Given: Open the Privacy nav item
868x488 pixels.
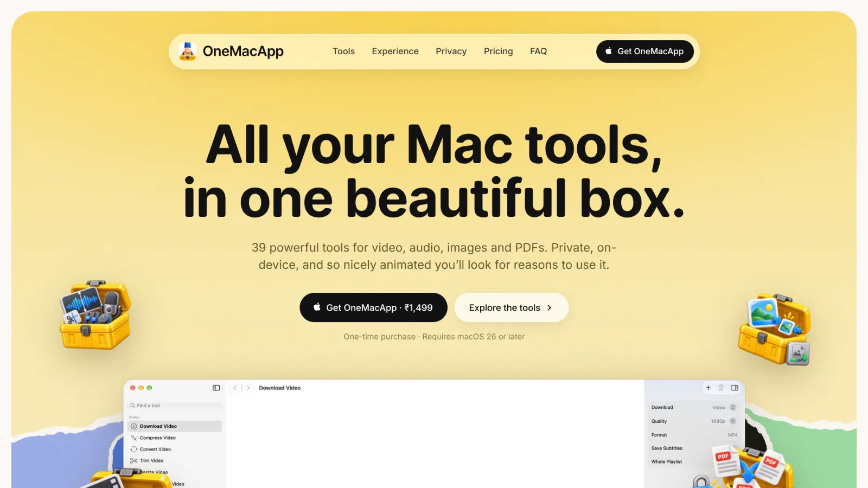Looking at the screenshot, I should click(x=451, y=51).
